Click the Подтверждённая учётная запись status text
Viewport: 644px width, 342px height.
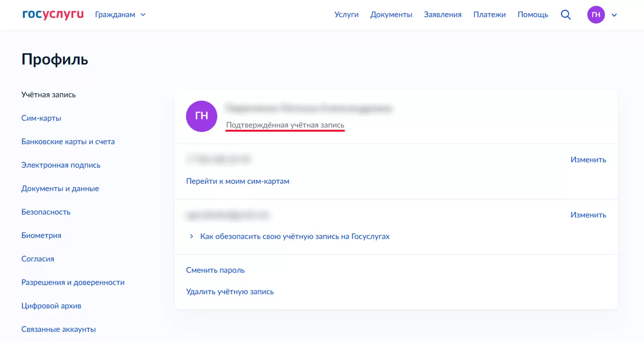coord(285,125)
